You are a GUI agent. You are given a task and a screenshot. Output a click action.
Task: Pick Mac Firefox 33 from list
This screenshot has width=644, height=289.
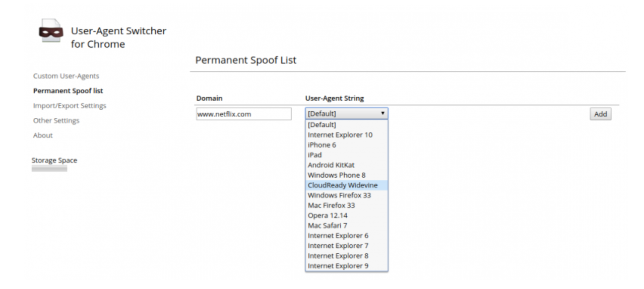tap(347, 205)
